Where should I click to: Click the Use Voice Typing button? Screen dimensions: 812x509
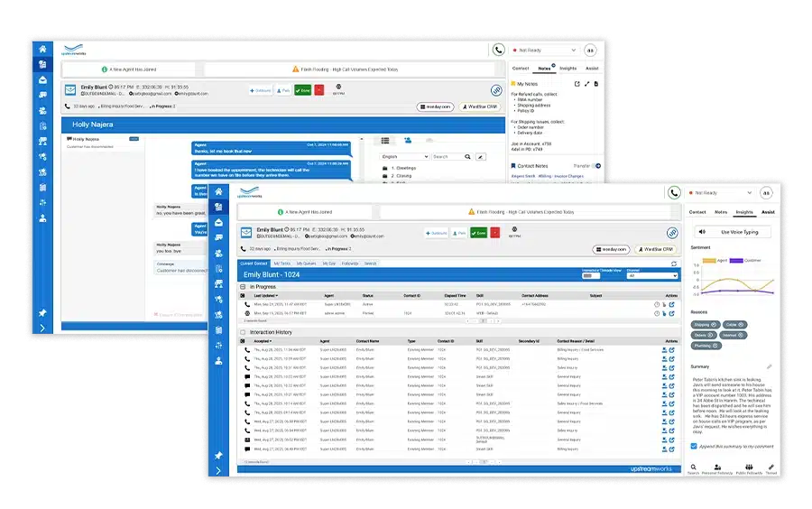pyautogui.click(x=731, y=232)
